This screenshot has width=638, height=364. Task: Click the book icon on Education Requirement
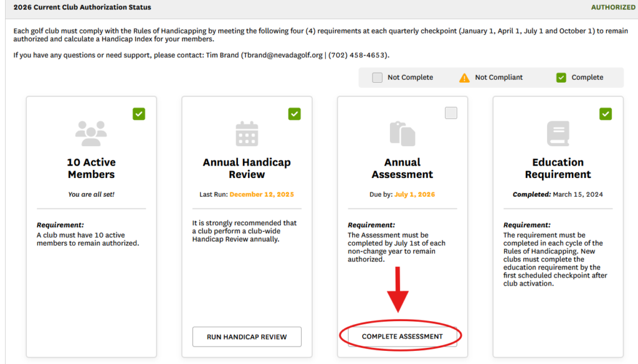[x=558, y=134]
